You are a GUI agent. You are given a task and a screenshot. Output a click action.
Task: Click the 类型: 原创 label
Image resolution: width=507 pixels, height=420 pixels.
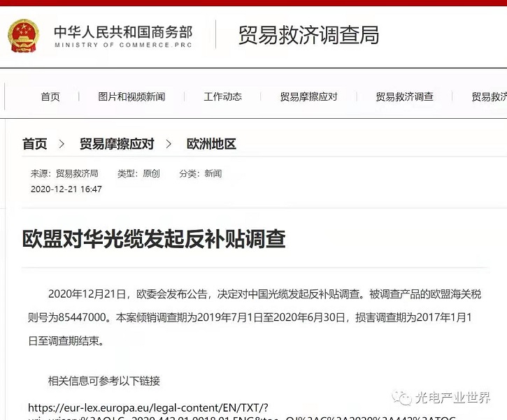(x=138, y=173)
